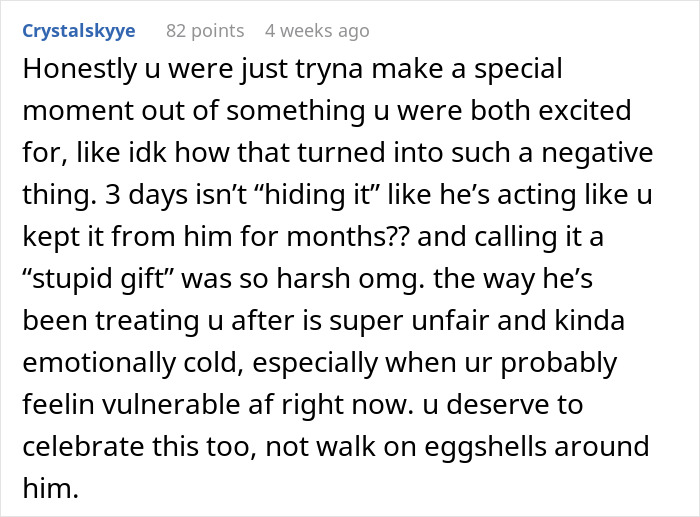Click the word special in first line
This screenshot has width=700, height=517.
pos(518,71)
